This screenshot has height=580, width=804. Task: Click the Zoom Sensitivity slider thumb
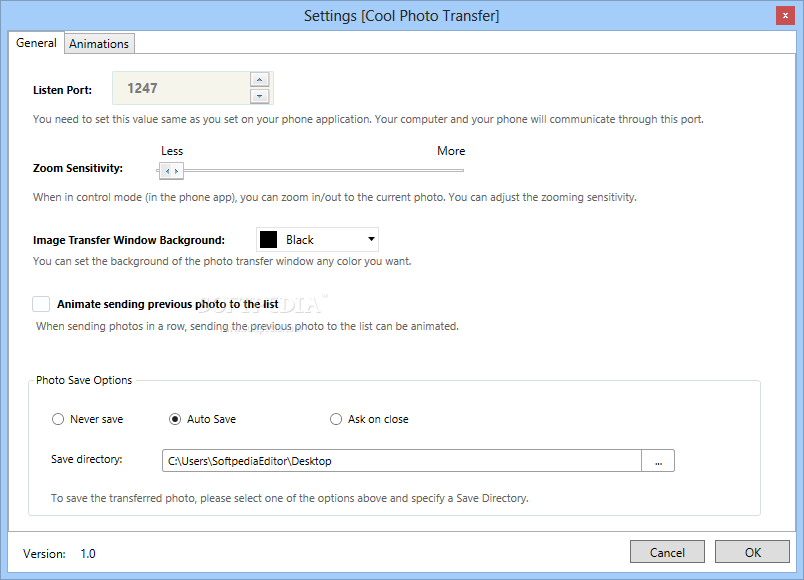[171, 171]
